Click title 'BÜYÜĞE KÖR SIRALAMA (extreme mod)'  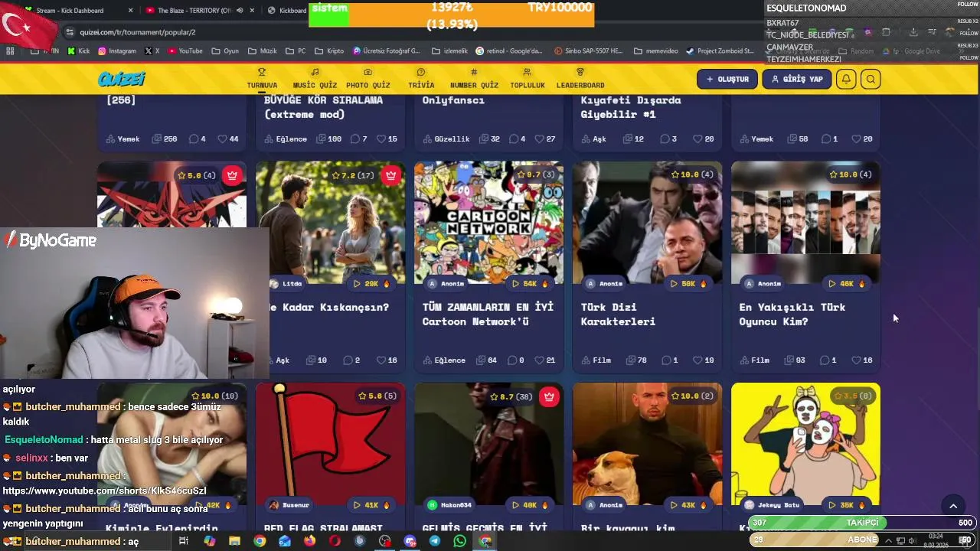323,107
